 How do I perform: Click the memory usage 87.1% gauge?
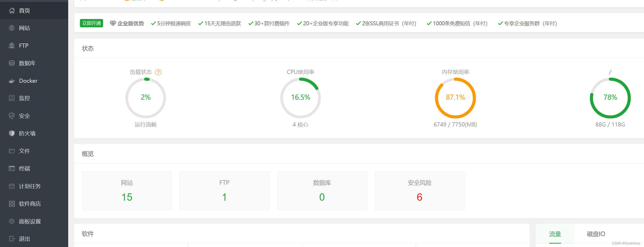[455, 98]
